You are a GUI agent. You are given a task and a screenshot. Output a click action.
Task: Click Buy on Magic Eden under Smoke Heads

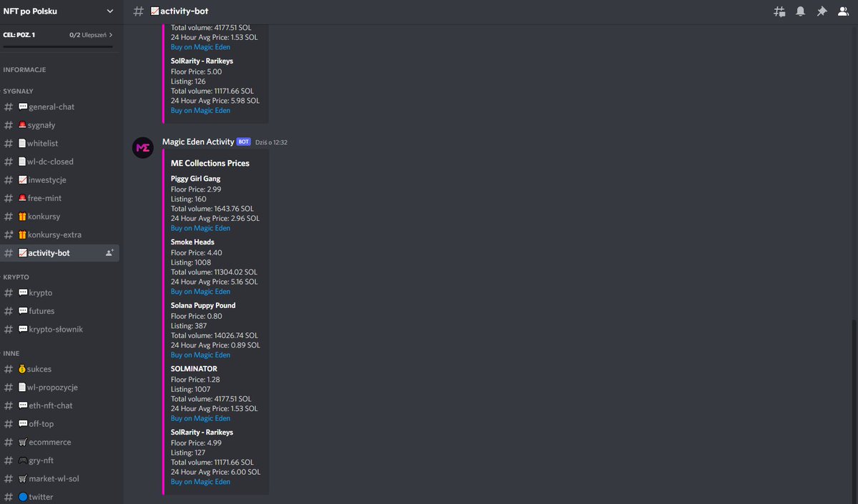tap(200, 292)
